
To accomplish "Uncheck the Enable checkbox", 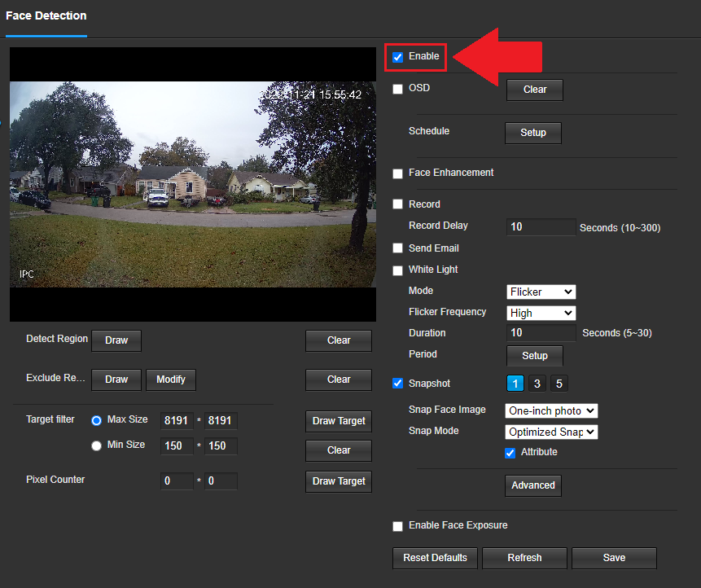I will 397,57.
